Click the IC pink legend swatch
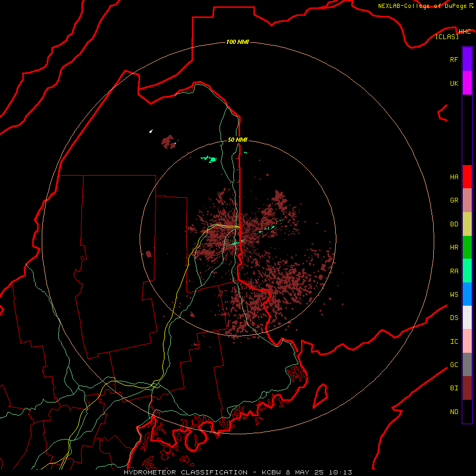The image size is (476, 476). pyautogui.click(x=467, y=341)
